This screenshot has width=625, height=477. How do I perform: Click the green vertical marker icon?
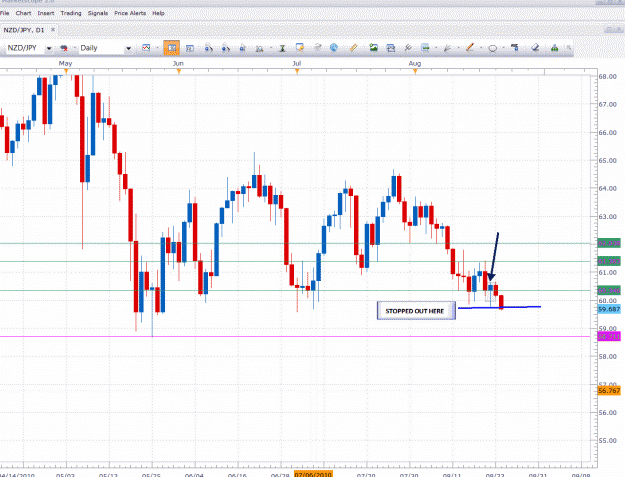(282, 48)
